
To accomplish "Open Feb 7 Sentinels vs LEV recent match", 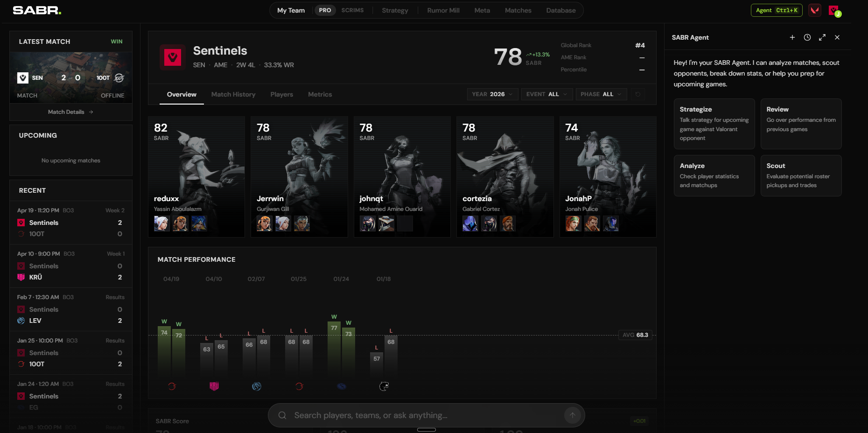I will click(71, 309).
